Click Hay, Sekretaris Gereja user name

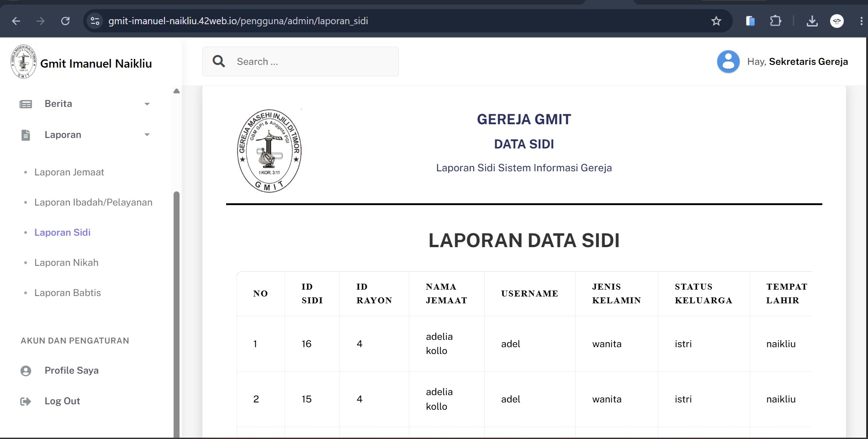798,62
